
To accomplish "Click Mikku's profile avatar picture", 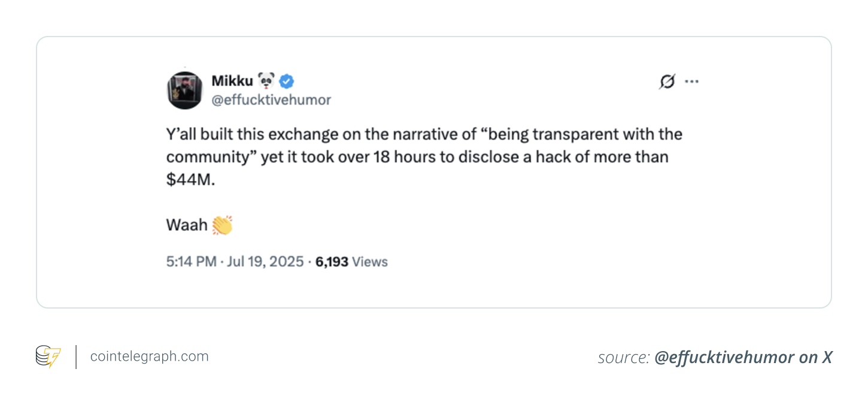I will (185, 90).
